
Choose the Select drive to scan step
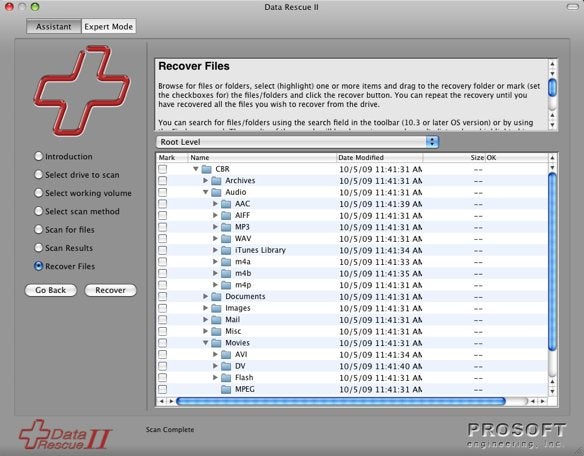tap(38, 174)
